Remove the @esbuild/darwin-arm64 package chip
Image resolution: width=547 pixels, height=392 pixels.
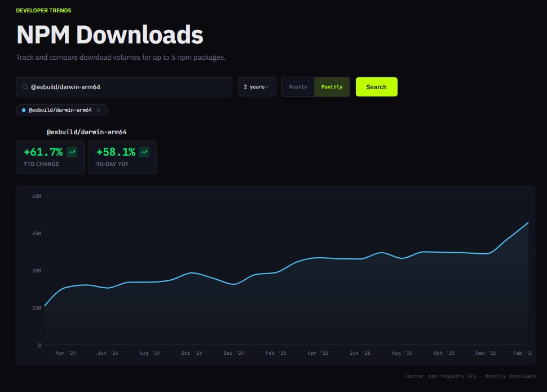[x=99, y=111]
